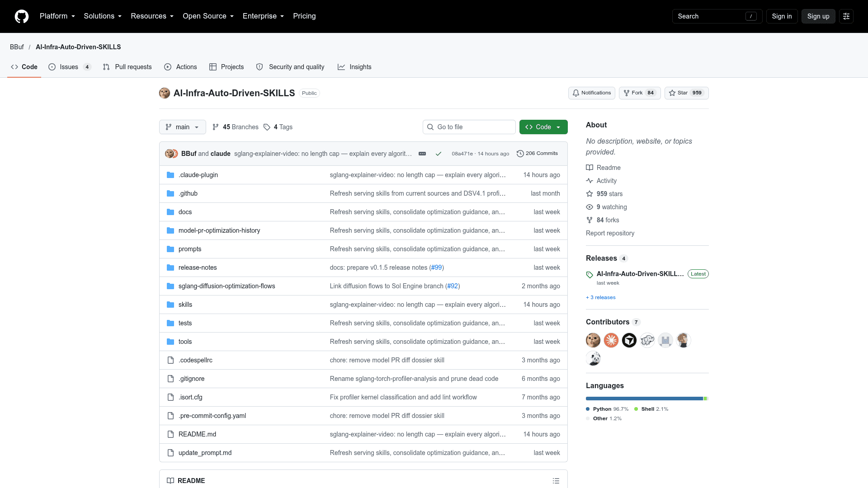Star this repository

tap(686, 93)
